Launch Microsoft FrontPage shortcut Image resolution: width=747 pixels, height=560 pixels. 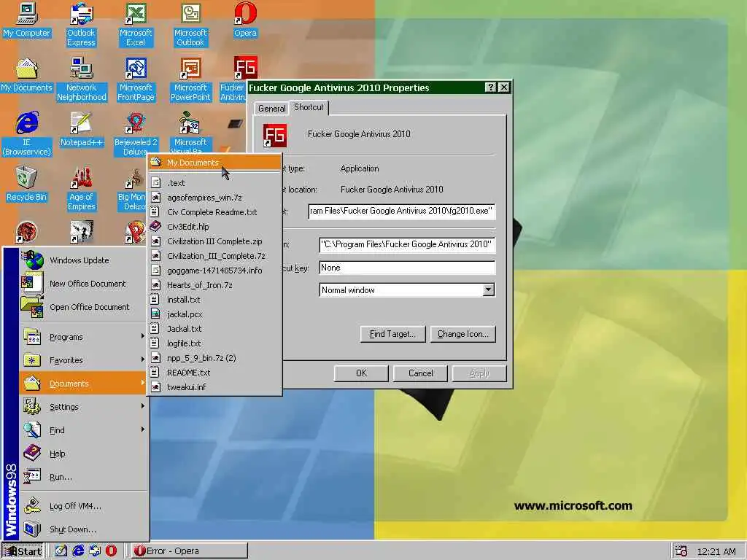tap(136, 79)
